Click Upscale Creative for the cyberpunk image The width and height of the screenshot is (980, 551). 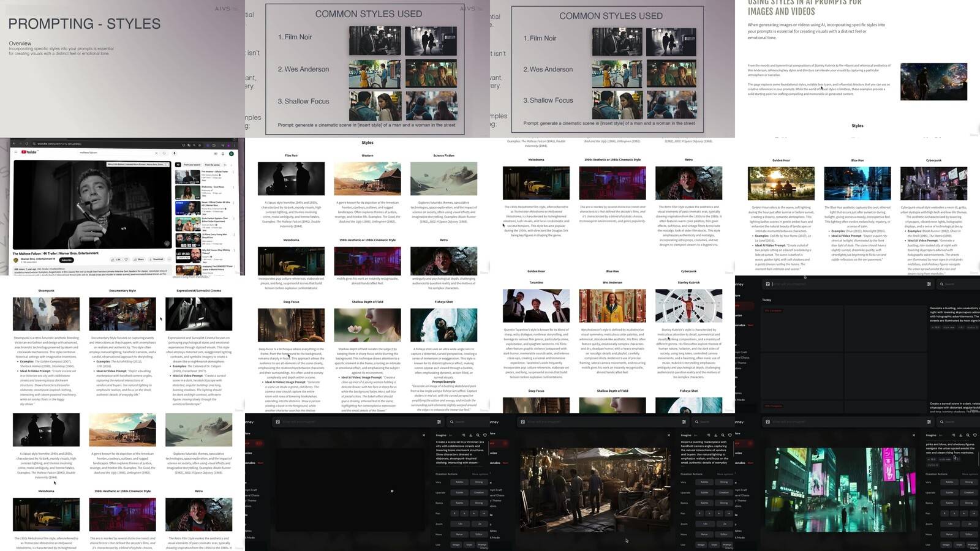[x=969, y=492]
